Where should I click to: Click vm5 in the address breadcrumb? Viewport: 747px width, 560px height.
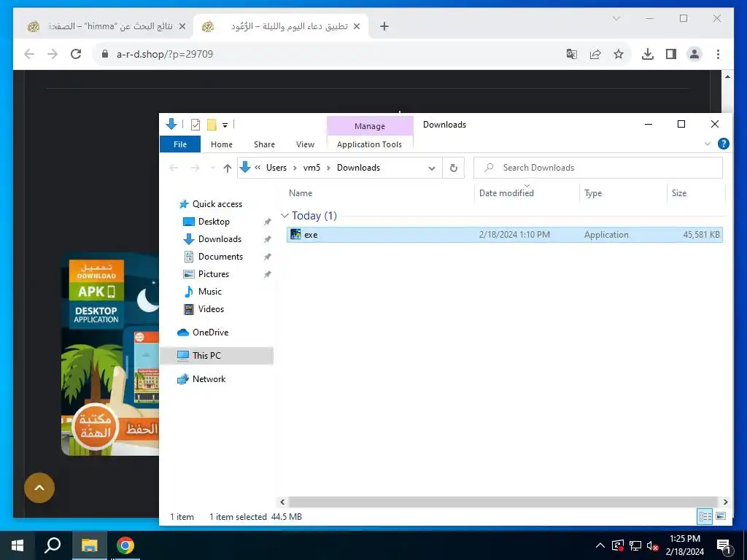click(311, 168)
